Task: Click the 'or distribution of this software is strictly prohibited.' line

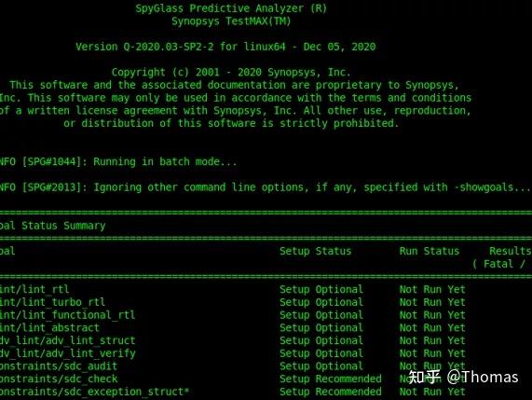Action: pos(231,123)
